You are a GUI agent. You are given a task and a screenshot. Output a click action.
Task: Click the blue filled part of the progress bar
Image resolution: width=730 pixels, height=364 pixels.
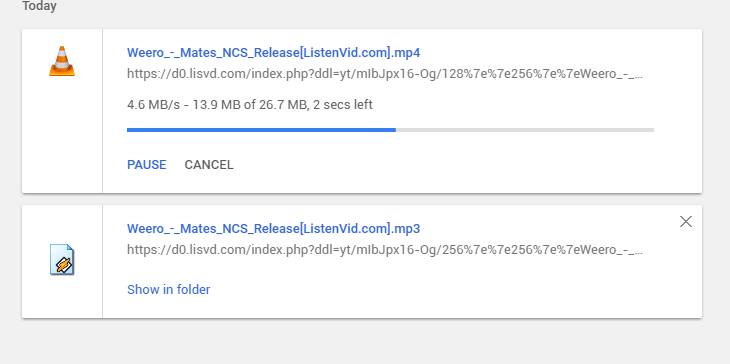(x=261, y=130)
